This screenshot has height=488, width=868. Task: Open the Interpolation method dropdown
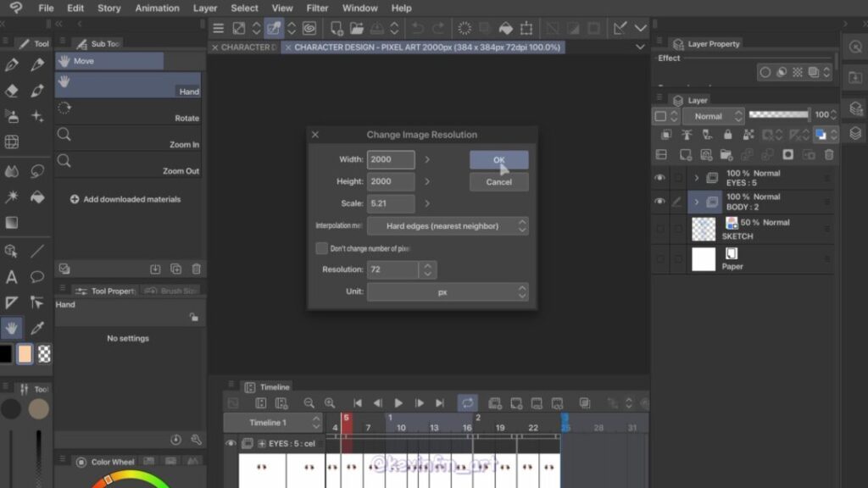point(448,226)
